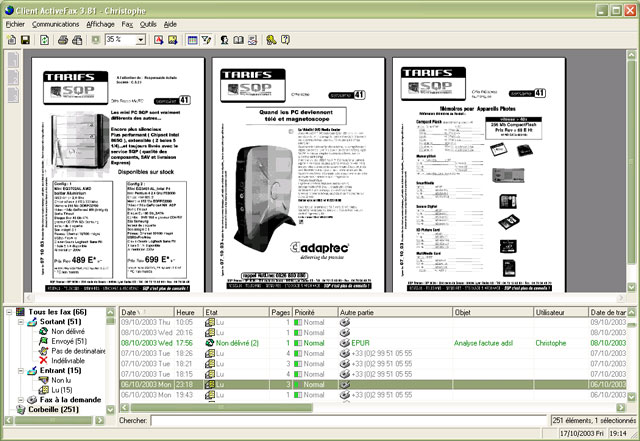Click the refresh icon in toolbar
640x441 pixels.
coord(45,39)
